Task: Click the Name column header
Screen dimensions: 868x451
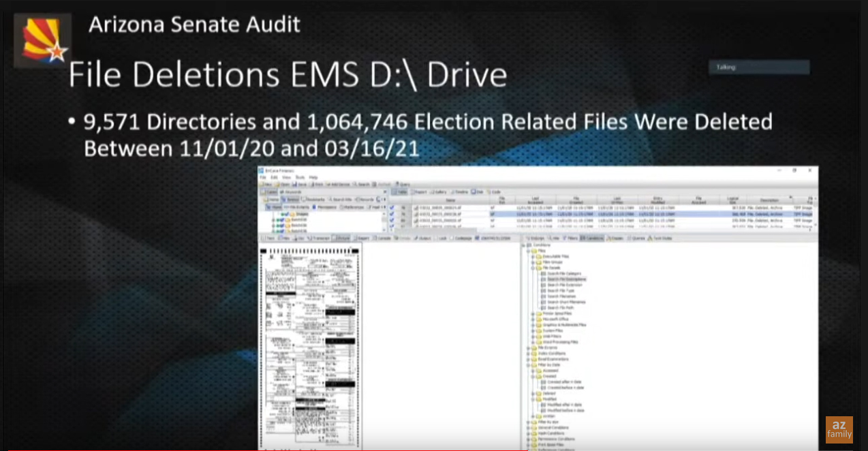Action: pyautogui.click(x=450, y=200)
